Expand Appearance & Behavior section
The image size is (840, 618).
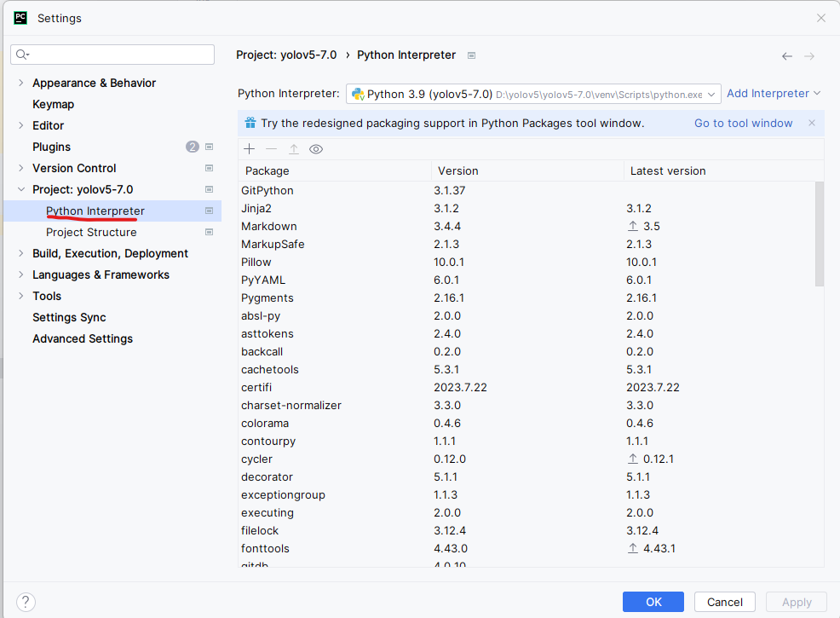tap(21, 83)
